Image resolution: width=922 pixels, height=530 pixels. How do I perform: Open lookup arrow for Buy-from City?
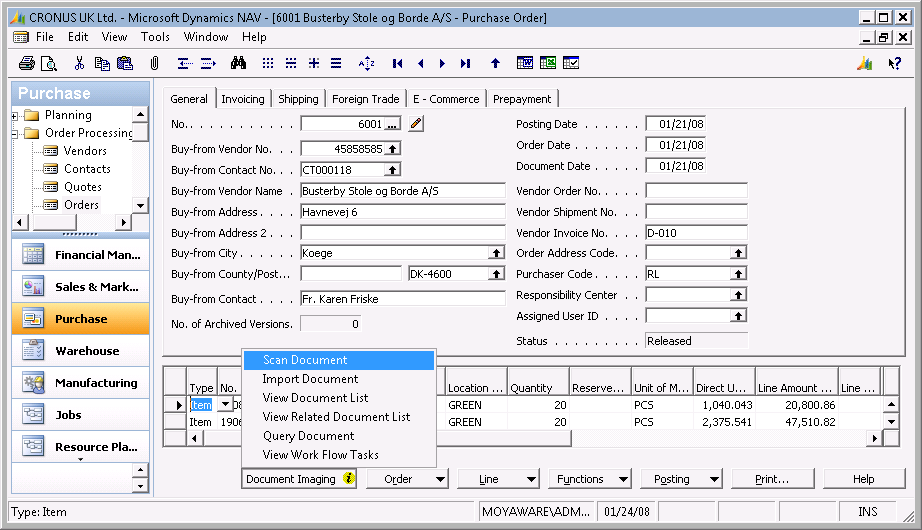point(497,253)
